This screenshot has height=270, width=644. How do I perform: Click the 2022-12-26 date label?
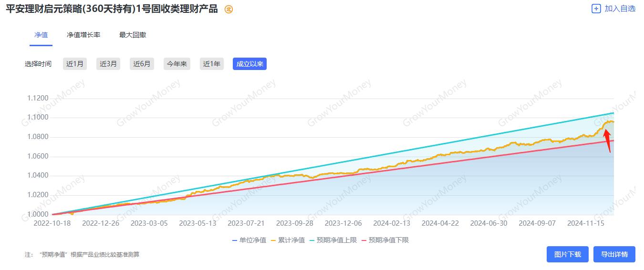pos(101,223)
